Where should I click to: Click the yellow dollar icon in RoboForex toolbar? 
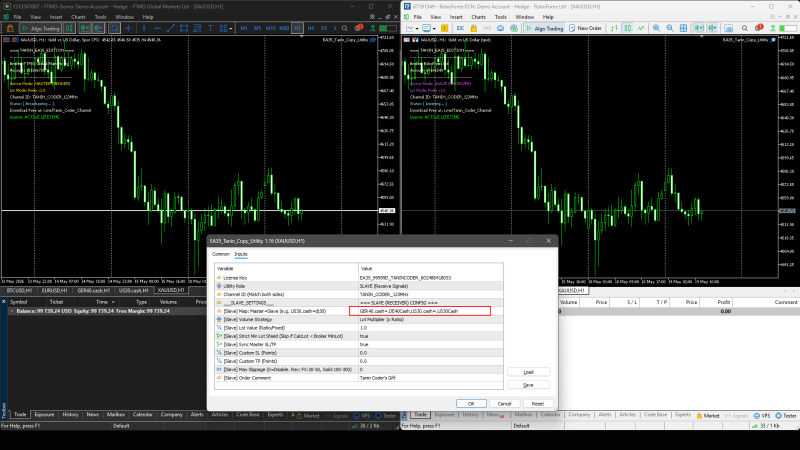[x=444, y=28]
